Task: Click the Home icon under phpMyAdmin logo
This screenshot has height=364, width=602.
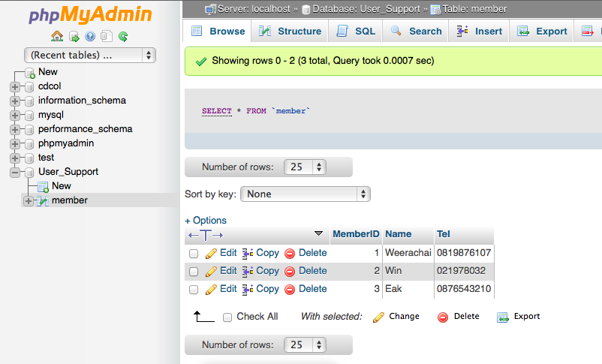Action: [x=57, y=36]
